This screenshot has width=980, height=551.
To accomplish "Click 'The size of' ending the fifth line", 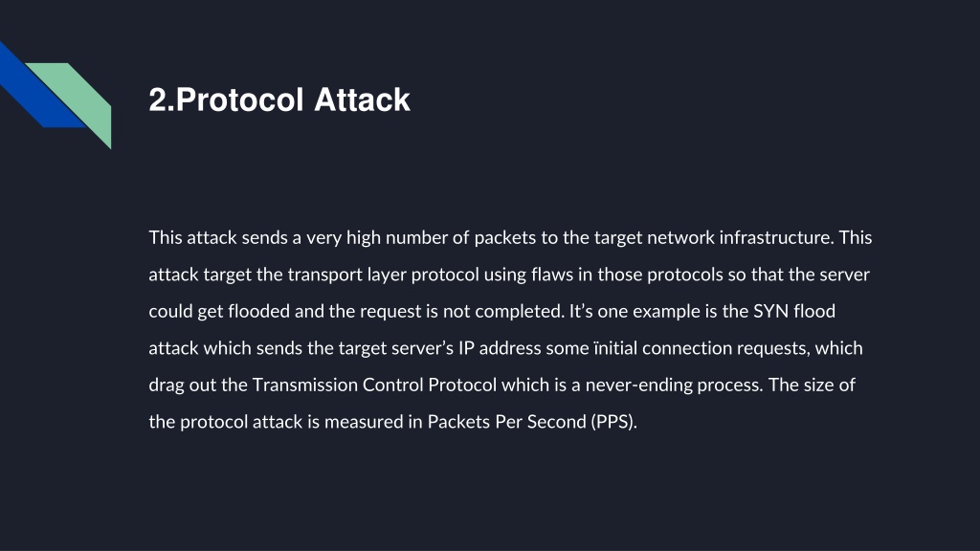I will point(812,385).
